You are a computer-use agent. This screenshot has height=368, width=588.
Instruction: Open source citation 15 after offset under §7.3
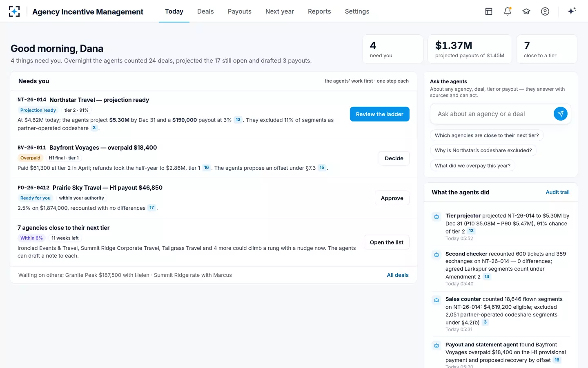(x=322, y=168)
